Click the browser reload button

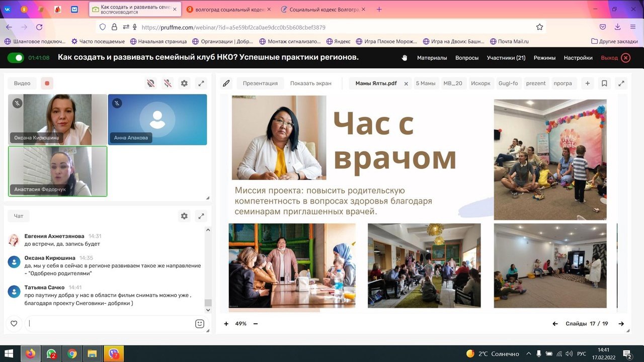tap(39, 27)
